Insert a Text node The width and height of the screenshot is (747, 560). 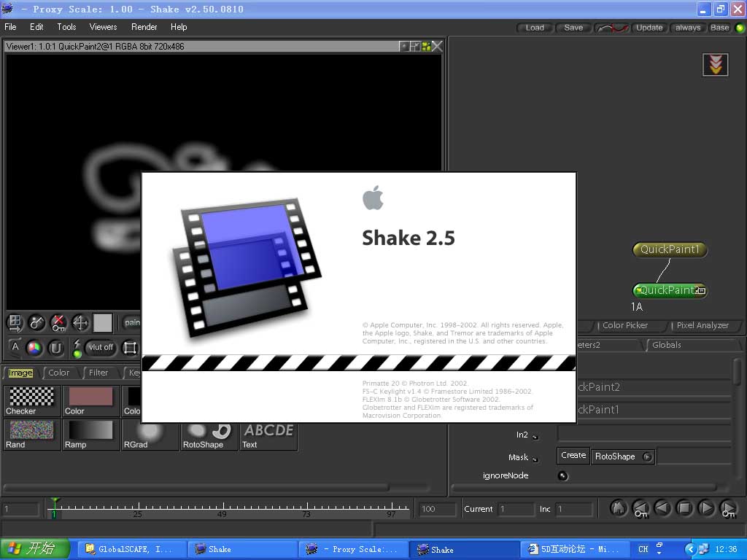(268, 436)
